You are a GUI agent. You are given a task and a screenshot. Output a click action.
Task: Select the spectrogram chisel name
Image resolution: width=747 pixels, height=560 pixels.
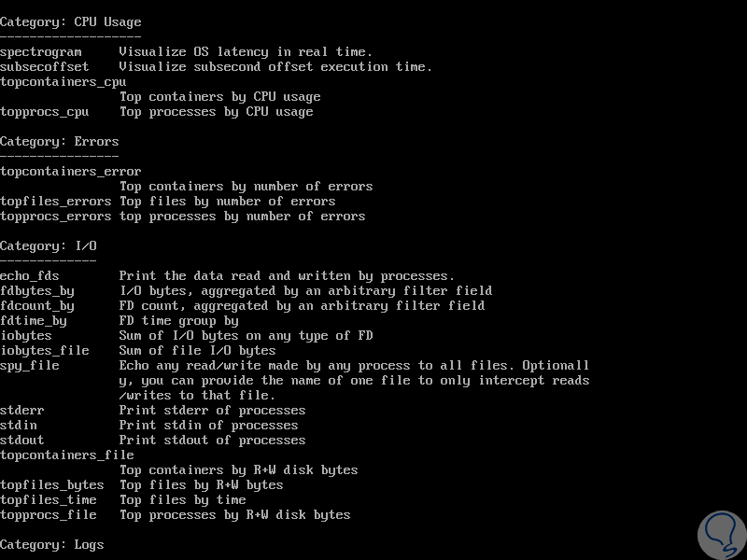(41, 52)
